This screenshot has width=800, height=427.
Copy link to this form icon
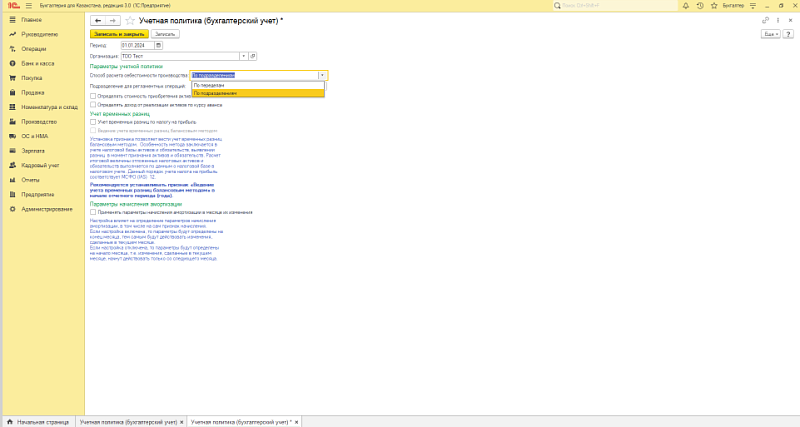(765, 20)
